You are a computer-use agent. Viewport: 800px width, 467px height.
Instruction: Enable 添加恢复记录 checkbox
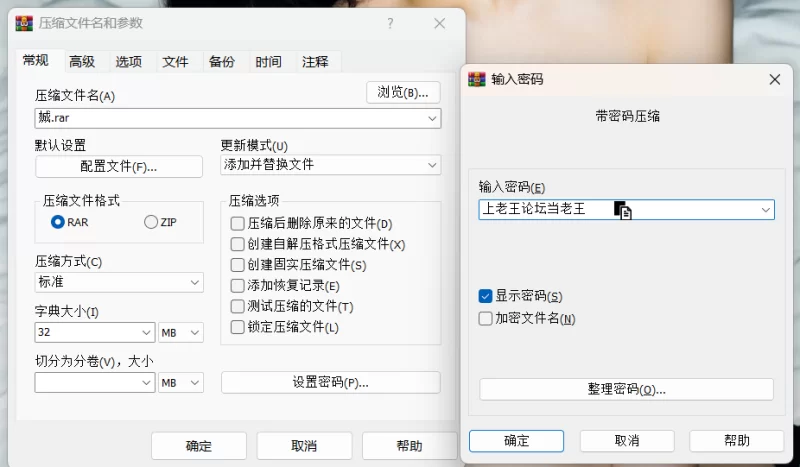(237, 286)
